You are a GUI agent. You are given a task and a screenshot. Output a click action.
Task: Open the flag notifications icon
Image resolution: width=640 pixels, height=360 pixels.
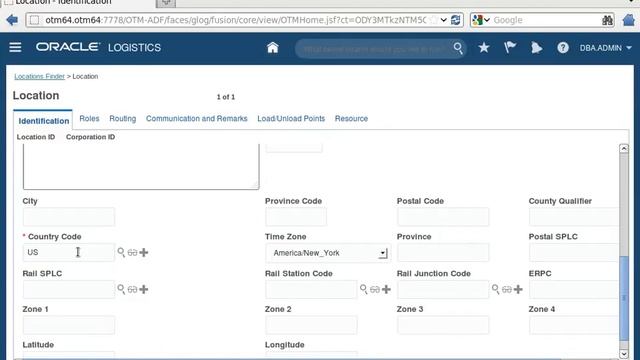510,48
